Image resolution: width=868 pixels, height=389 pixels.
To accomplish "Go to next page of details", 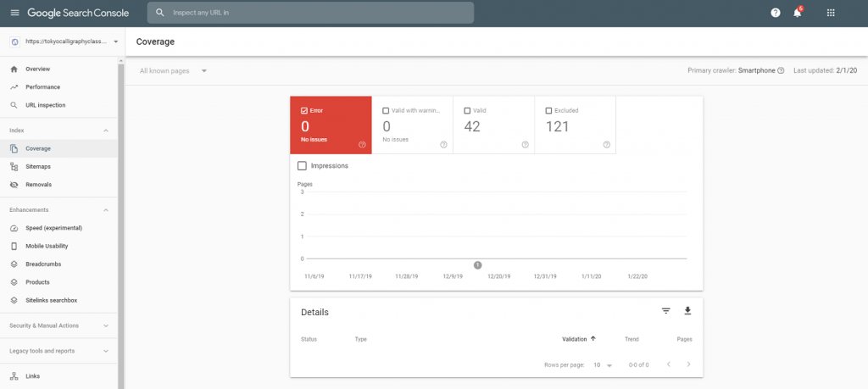I will click(x=688, y=364).
